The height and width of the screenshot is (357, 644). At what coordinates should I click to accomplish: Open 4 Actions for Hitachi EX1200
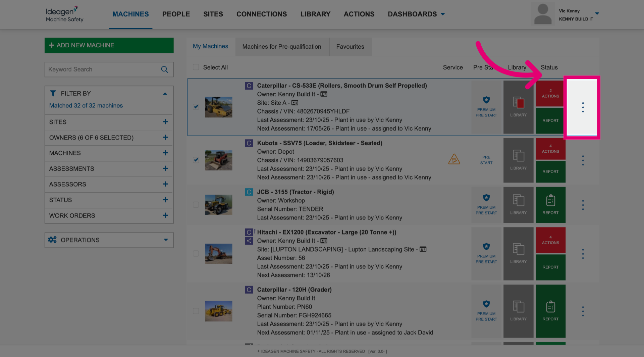pos(550,240)
